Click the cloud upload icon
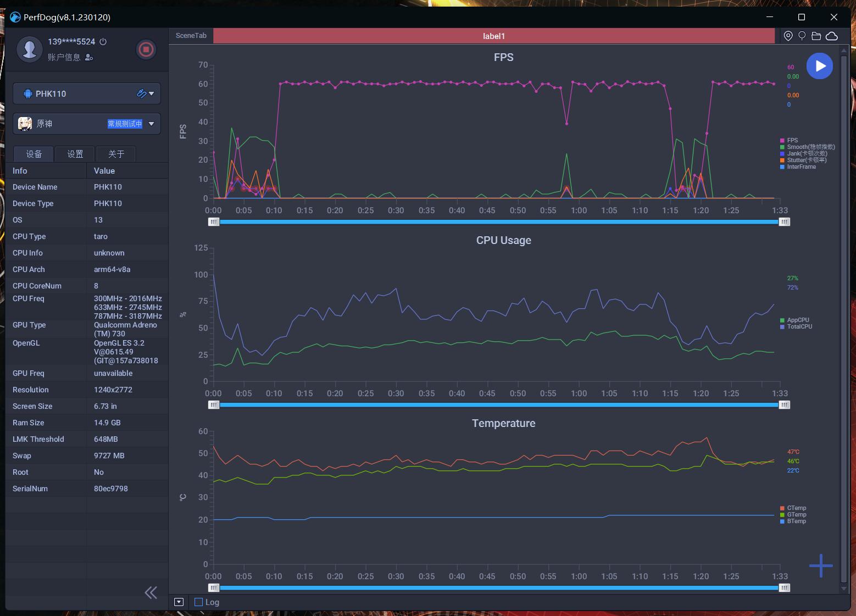The height and width of the screenshot is (616, 856). (x=832, y=36)
